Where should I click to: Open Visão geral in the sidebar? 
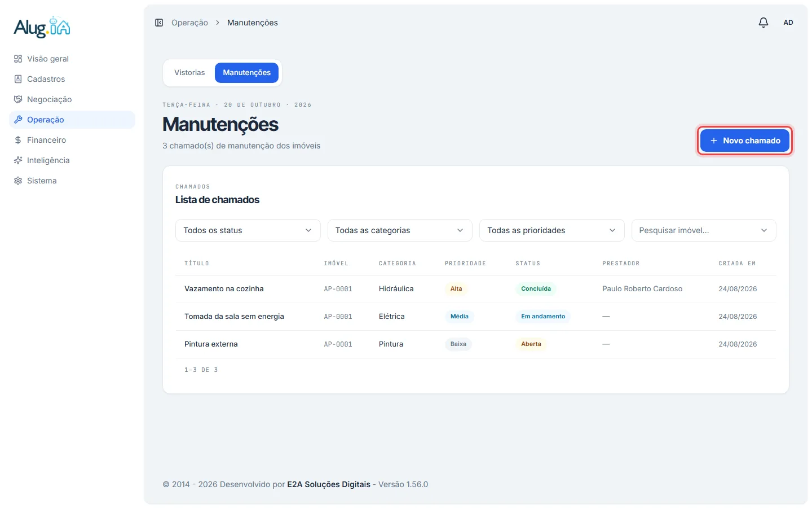pos(72,59)
